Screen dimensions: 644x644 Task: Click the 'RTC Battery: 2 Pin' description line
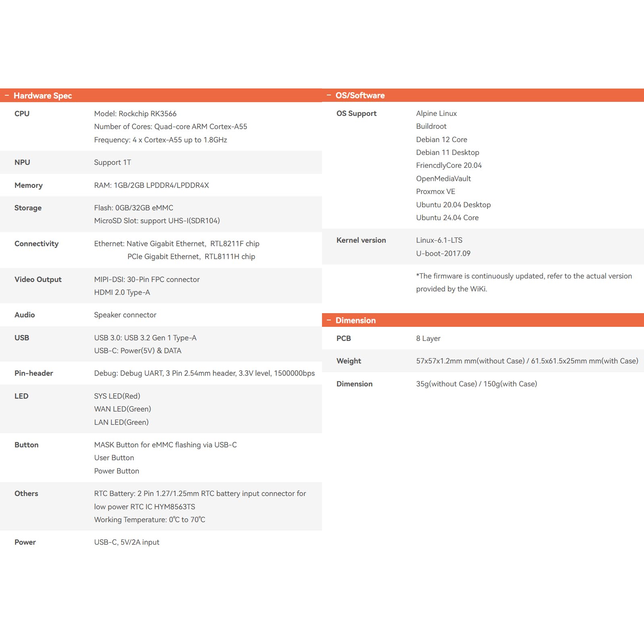pyautogui.click(x=200, y=493)
